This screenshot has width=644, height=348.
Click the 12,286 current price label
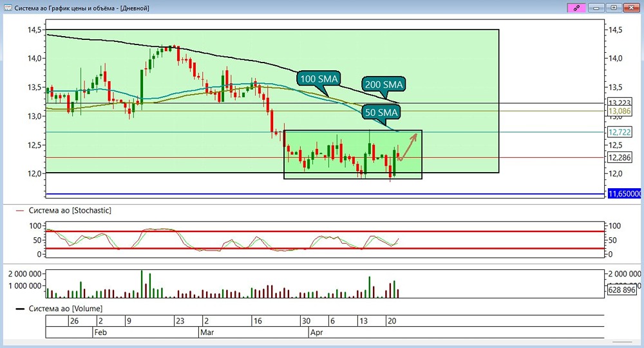(x=619, y=157)
